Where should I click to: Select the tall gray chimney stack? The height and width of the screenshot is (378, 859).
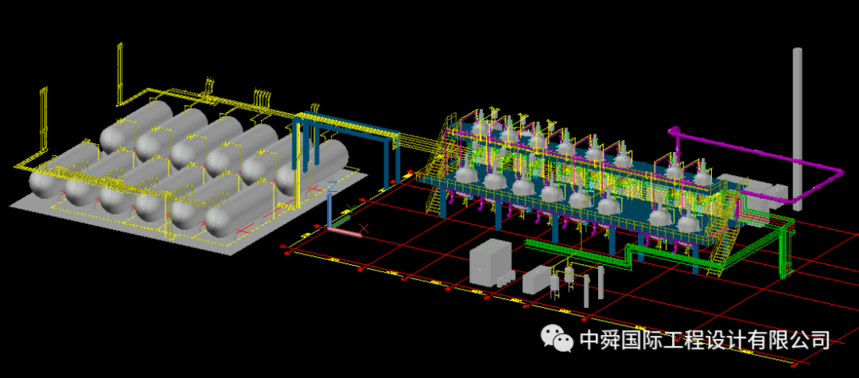(798, 129)
